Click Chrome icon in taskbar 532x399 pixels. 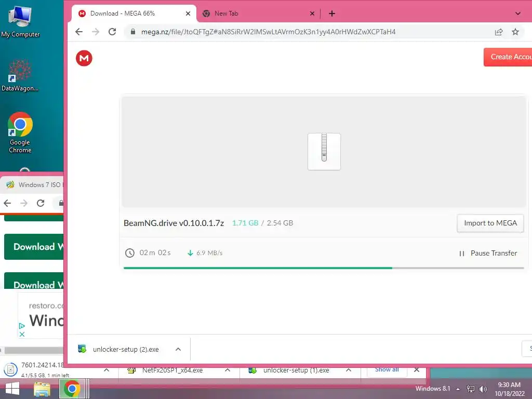coord(72,389)
